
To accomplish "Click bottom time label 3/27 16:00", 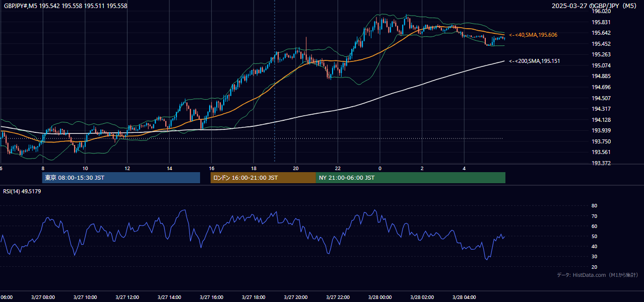I will point(212,297).
